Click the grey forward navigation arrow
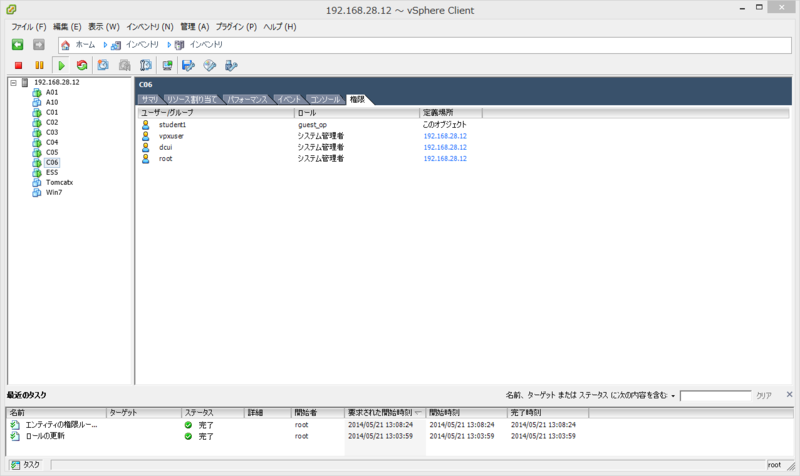 coord(39,45)
